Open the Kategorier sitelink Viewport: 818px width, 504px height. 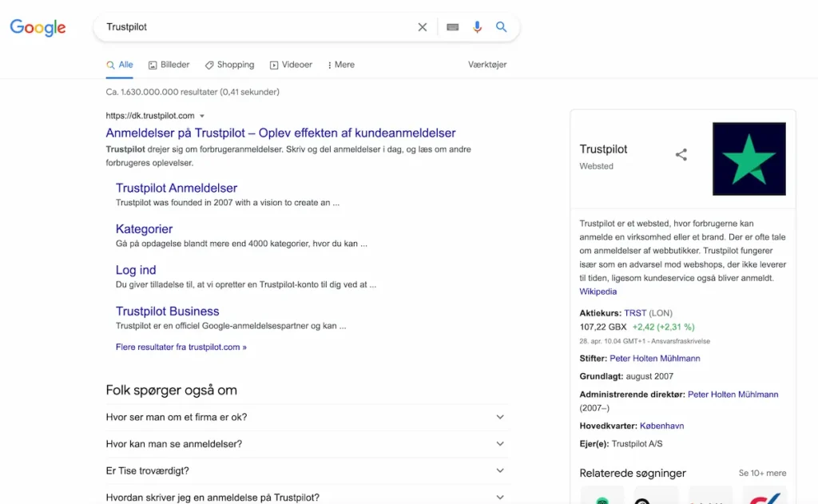point(144,228)
